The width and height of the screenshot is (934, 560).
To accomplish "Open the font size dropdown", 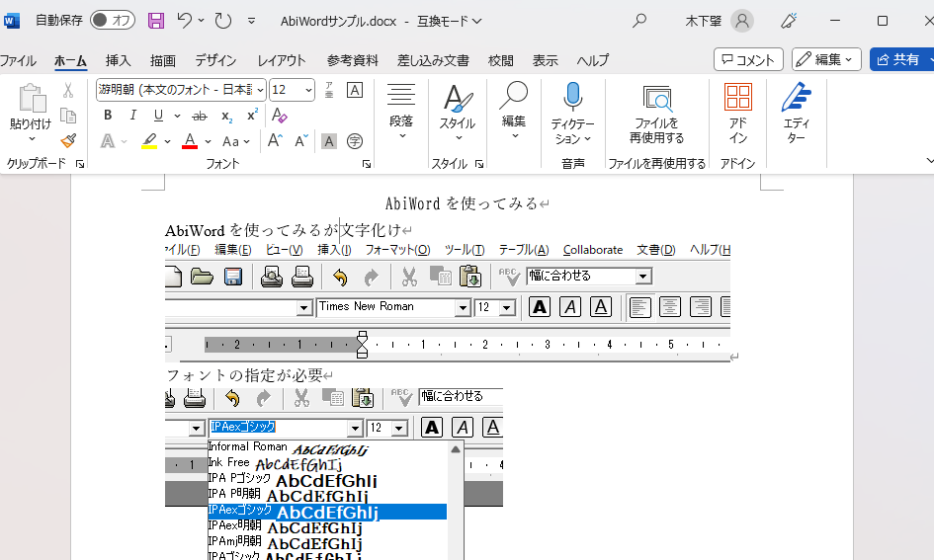I will pyautogui.click(x=308, y=90).
